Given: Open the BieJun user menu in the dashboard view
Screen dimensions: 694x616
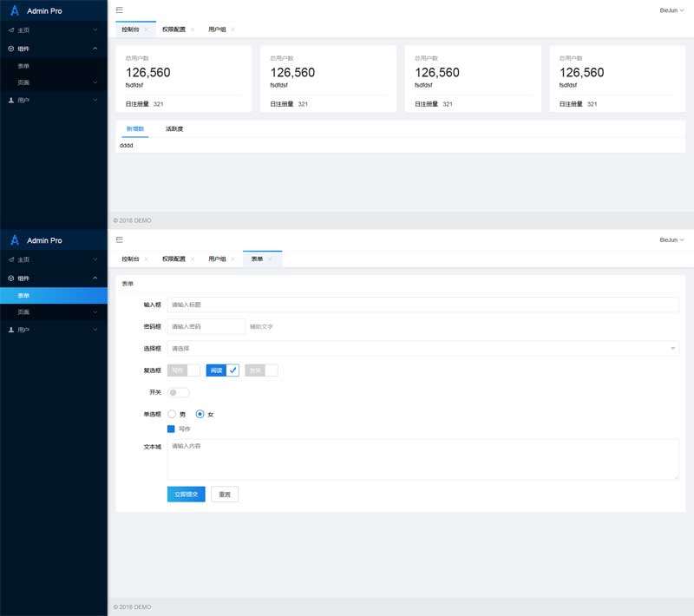Looking at the screenshot, I should (x=671, y=10).
